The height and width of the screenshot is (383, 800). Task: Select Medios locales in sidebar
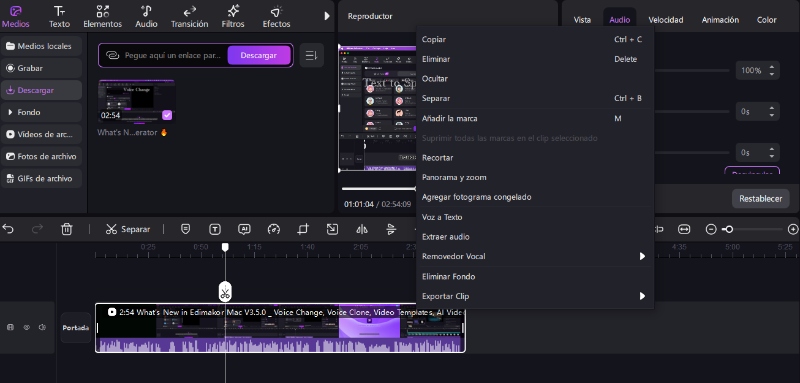coord(41,46)
